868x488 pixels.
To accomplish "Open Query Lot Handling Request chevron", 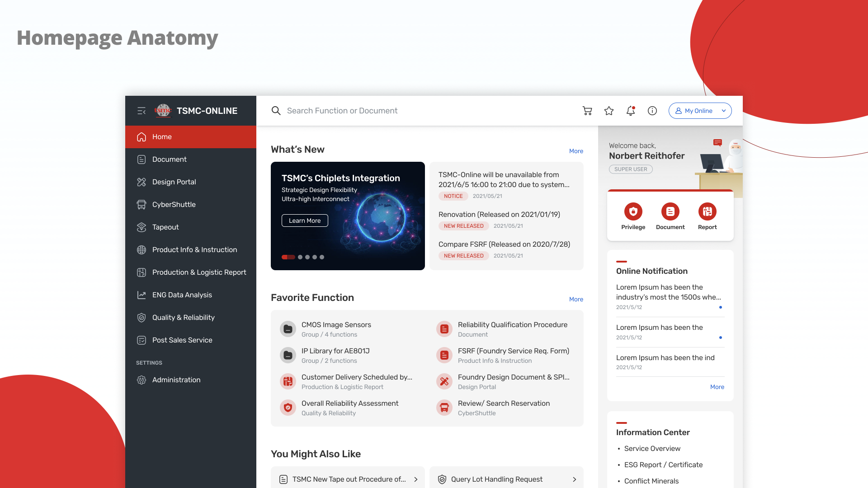I will click(575, 479).
